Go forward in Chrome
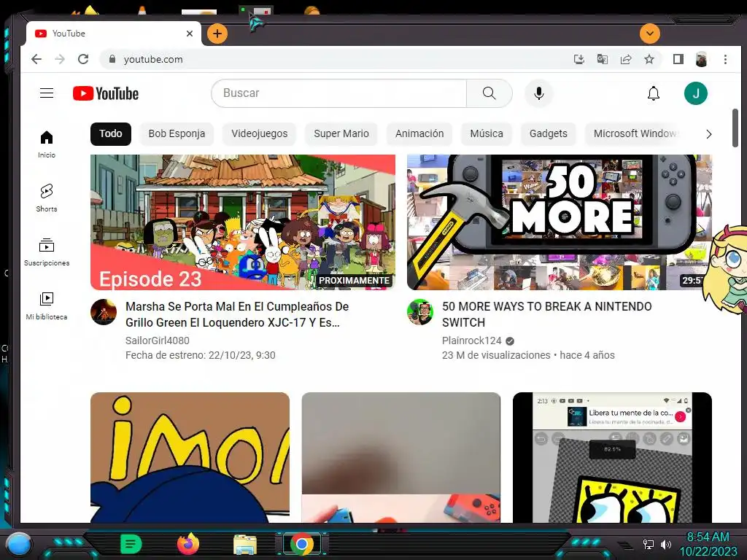 [x=60, y=59]
